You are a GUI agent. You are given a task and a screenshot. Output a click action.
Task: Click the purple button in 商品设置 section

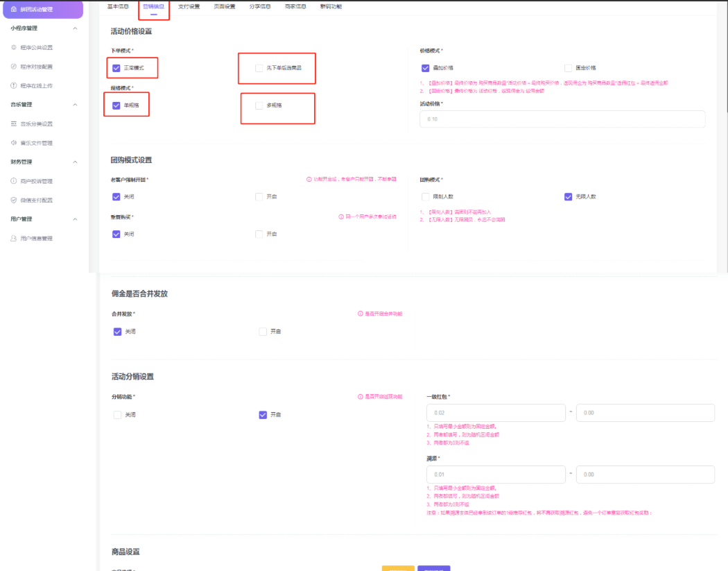coord(433,568)
